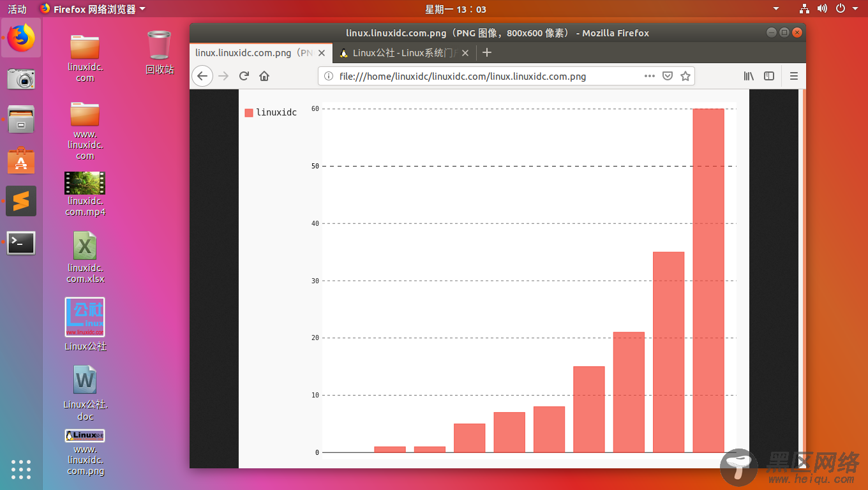Screen dimensions: 868x490
Task: Select the Linux公社.doc document file
Action: (85, 393)
